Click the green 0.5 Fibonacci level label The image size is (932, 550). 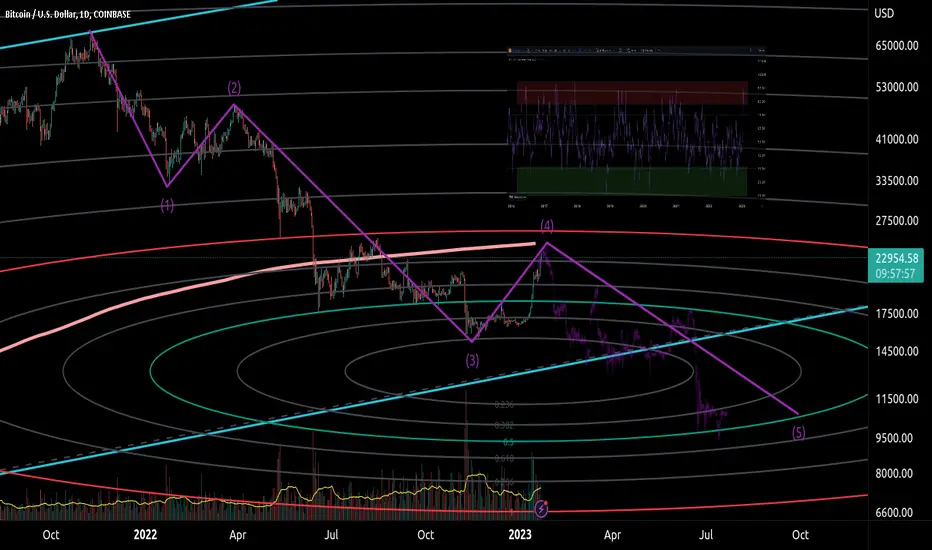[509, 442]
